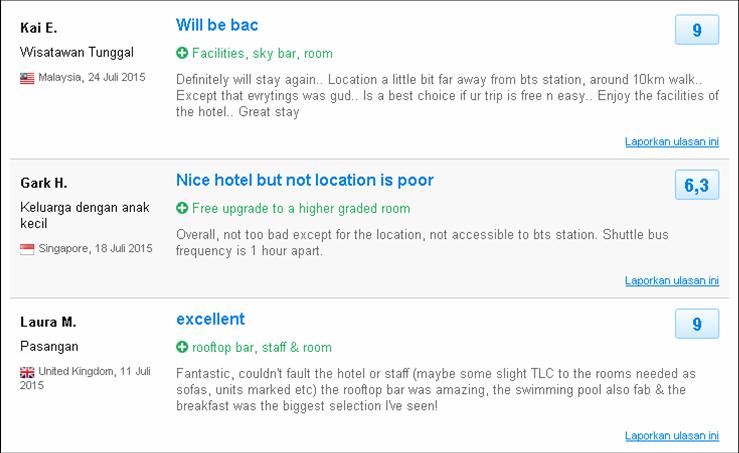Viewport: 739px width, 453px height.
Task: Click the score 9 badge on Laura M.'s review
Action: point(697,324)
